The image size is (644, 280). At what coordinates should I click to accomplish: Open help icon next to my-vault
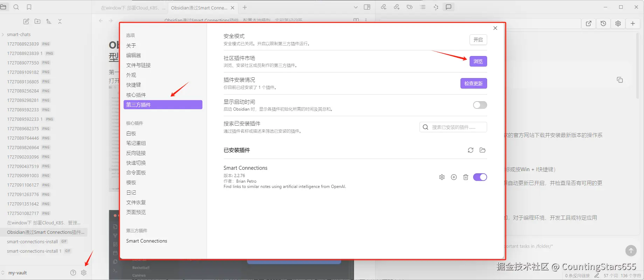point(73,273)
